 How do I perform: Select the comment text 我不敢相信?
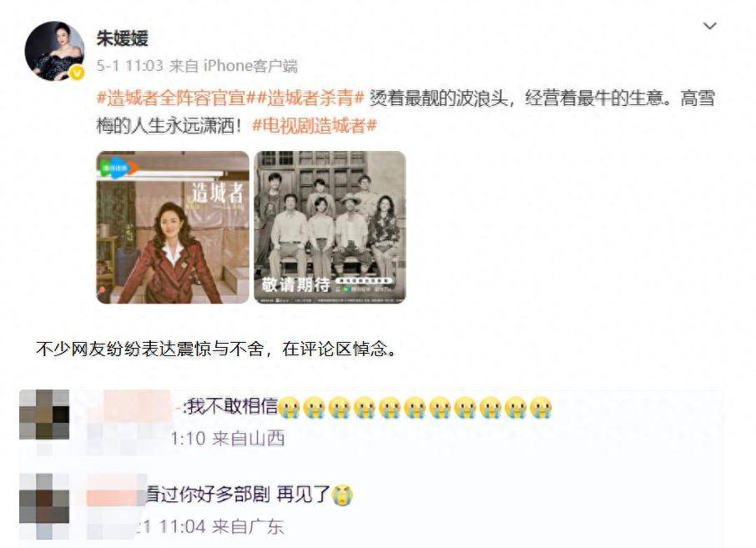pos(233,406)
